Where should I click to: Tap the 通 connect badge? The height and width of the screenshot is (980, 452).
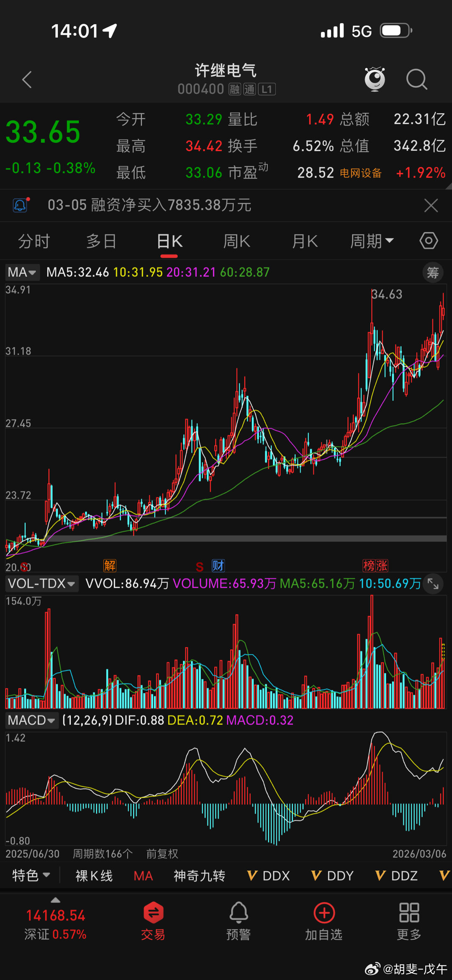(x=249, y=89)
